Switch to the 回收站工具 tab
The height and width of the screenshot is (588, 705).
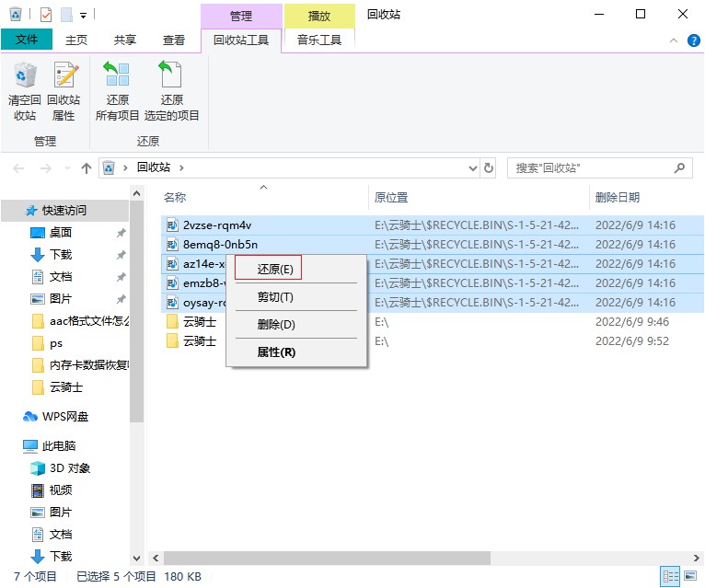(x=241, y=40)
